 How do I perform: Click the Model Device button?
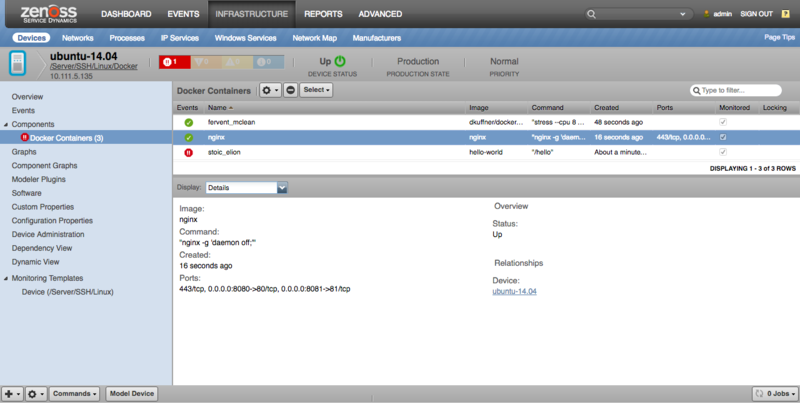[x=132, y=394]
